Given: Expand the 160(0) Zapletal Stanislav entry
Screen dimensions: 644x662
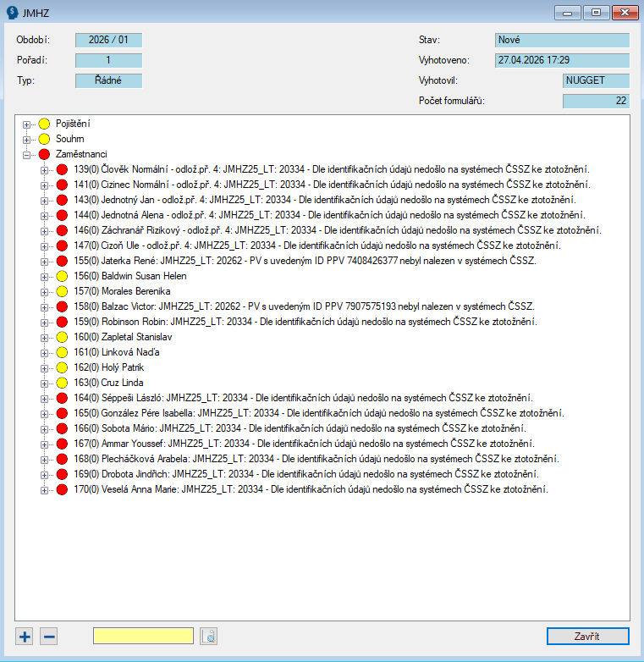Looking at the screenshot, I should pyautogui.click(x=45, y=338).
